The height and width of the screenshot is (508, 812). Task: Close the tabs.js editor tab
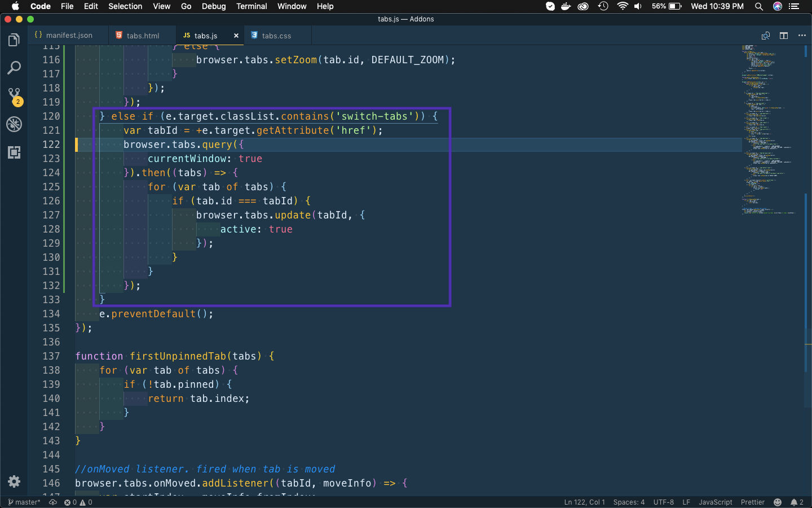[236, 36]
